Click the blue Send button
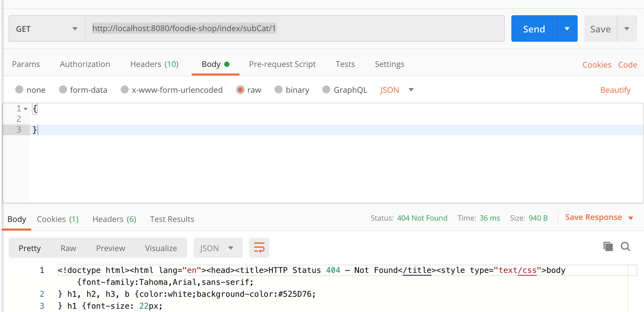The image size is (644, 312). (534, 29)
